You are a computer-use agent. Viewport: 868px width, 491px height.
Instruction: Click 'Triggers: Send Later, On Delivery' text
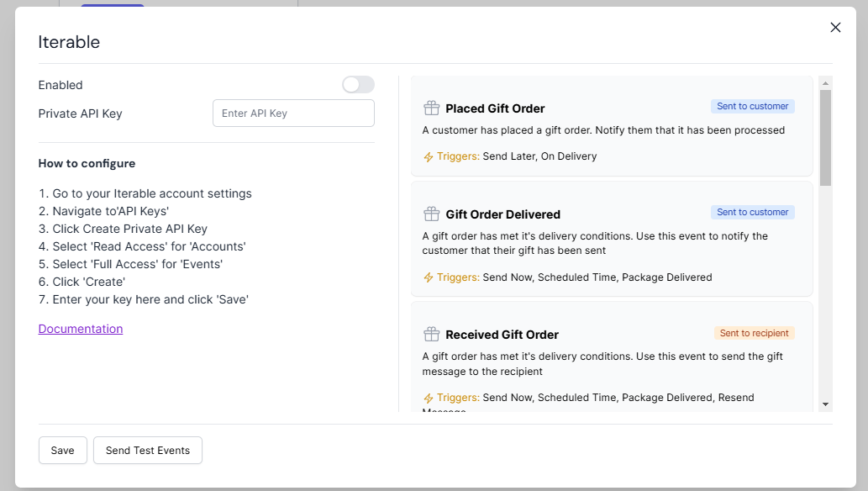517,156
